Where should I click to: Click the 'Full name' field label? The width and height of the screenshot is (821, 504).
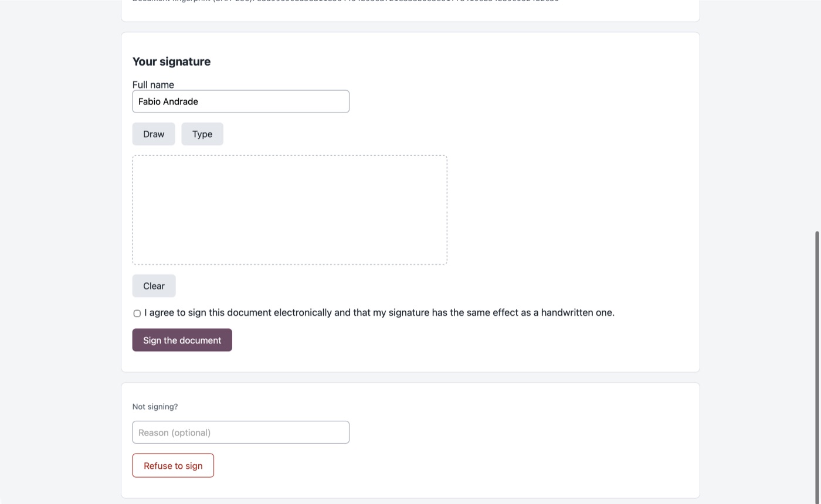[153, 85]
